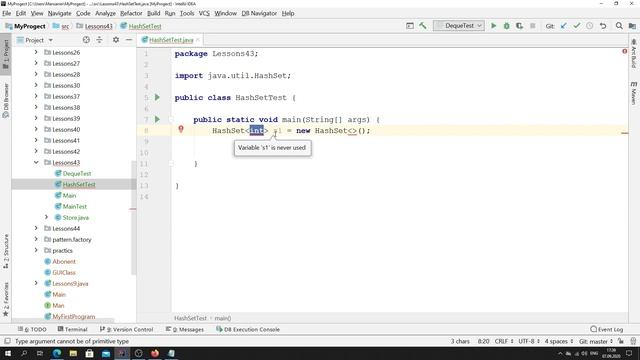Open the Event Log

point(607,329)
